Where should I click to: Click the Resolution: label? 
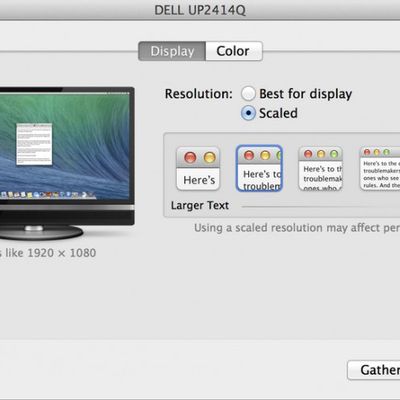(x=199, y=94)
